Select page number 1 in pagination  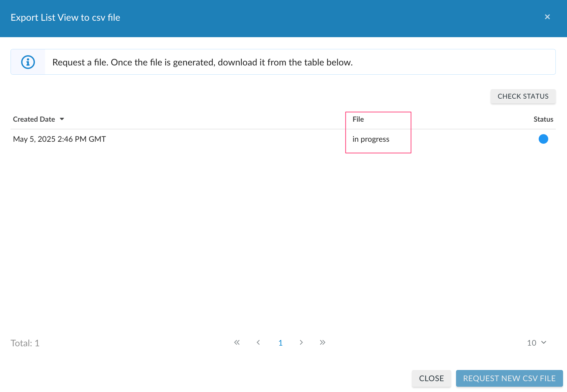pyautogui.click(x=281, y=343)
